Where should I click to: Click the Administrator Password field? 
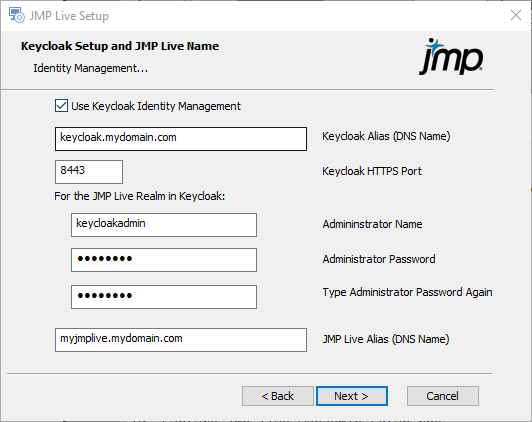(x=164, y=260)
